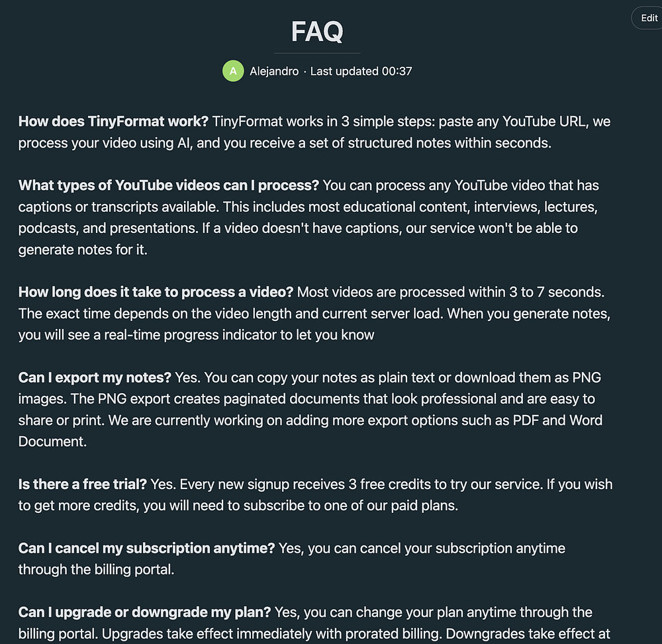This screenshot has height=644, width=662.
Task: Click the question How long does processing take
Action: pyautogui.click(x=156, y=292)
